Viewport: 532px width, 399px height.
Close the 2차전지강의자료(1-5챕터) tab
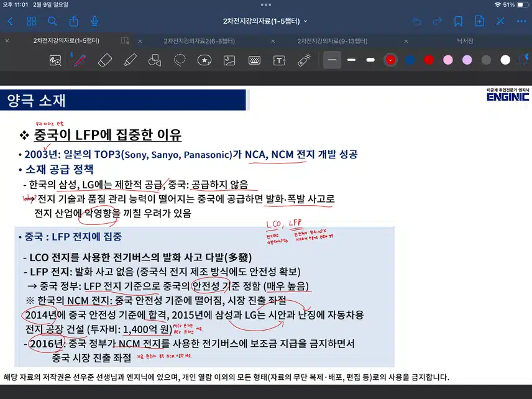tap(7, 41)
